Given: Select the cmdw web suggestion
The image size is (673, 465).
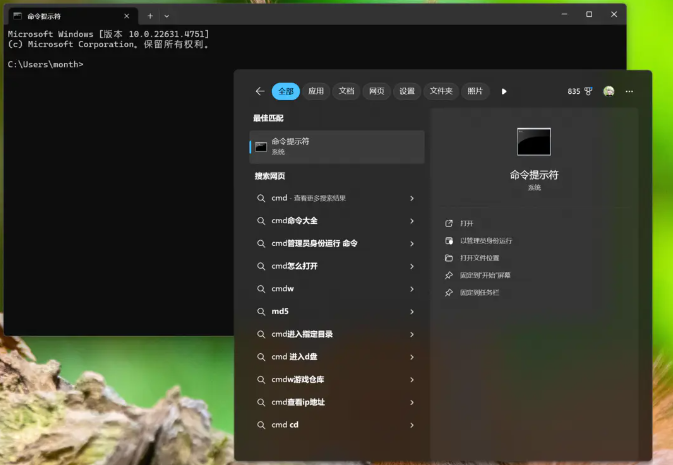Looking at the screenshot, I should [x=337, y=289].
